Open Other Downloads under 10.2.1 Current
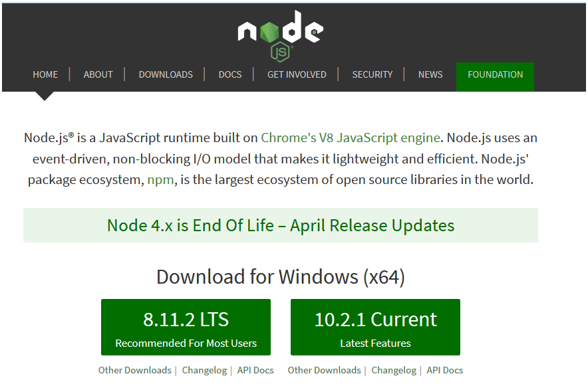Viewport: 588px width, 386px height. tap(325, 370)
